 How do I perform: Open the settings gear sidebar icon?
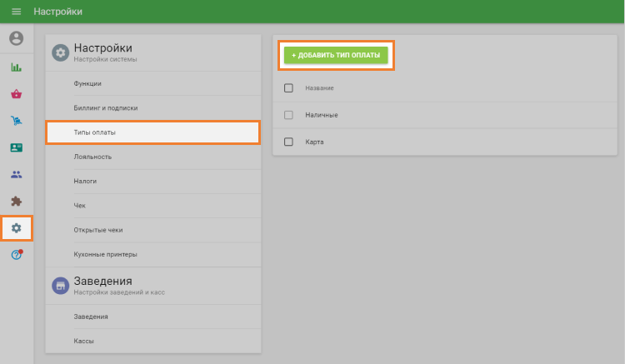(17, 228)
